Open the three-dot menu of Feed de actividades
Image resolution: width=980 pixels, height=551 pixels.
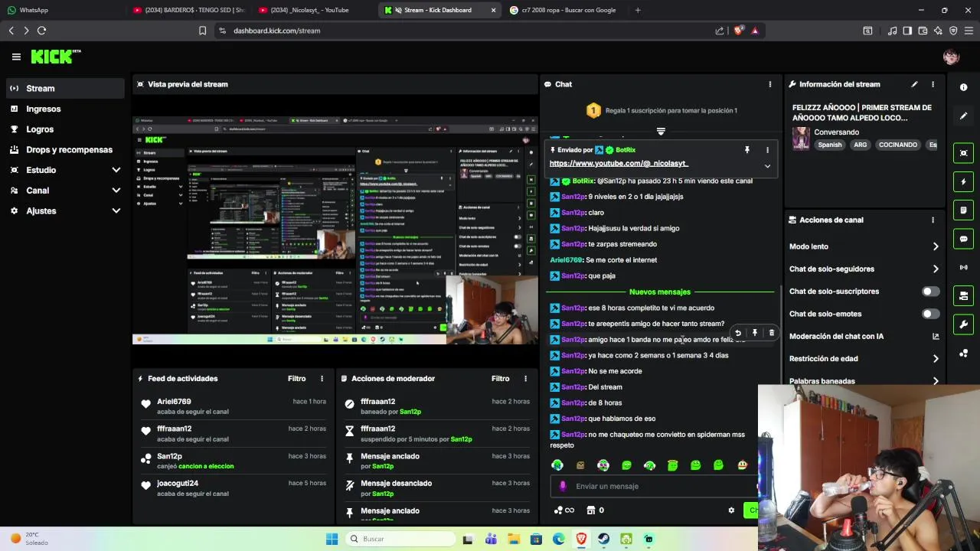pyautogui.click(x=322, y=379)
